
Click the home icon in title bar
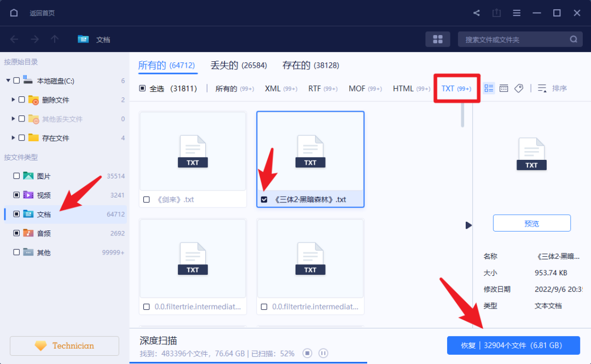[14, 13]
